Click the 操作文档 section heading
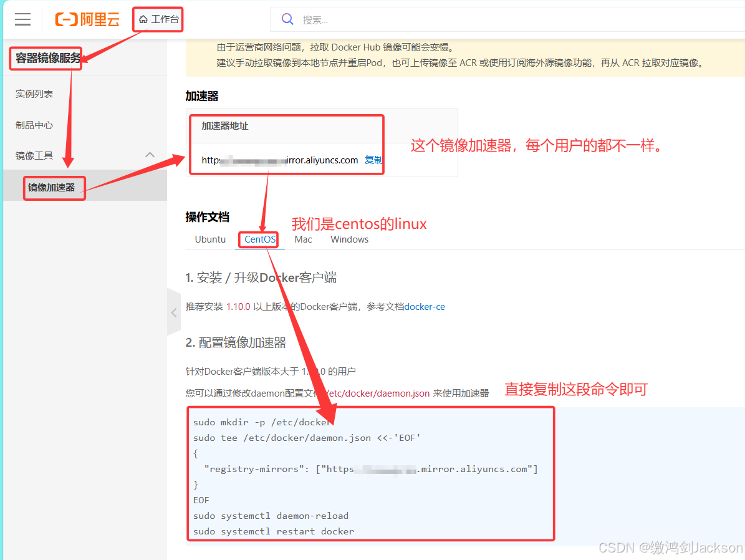The height and width of the screenshot is (560, 745). click(207, 217)
